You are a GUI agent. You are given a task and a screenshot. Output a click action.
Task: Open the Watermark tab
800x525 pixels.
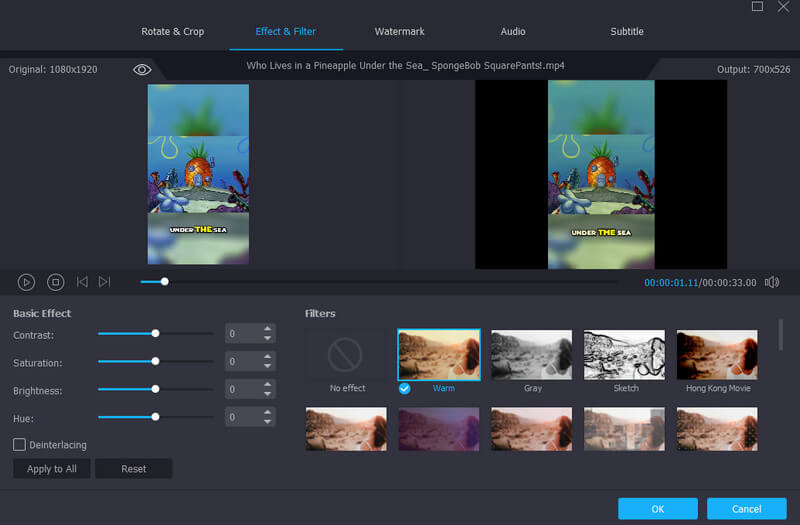pos(399,32)
